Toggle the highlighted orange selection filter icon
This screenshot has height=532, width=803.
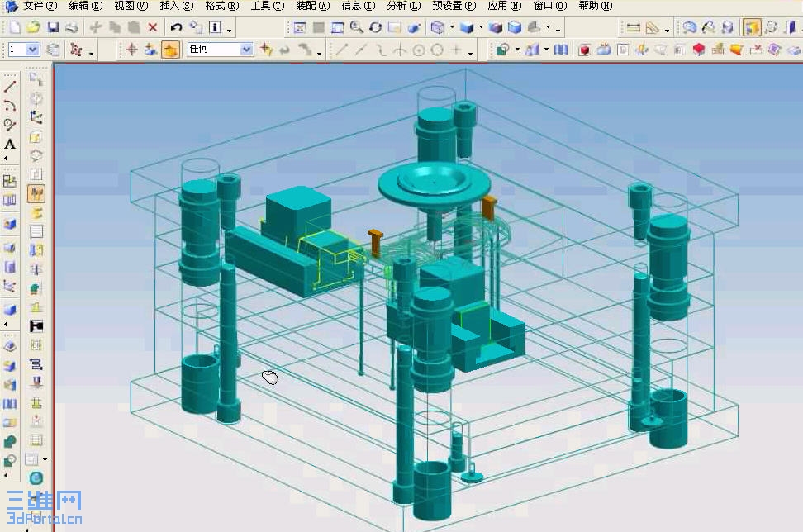coord(170,50)
